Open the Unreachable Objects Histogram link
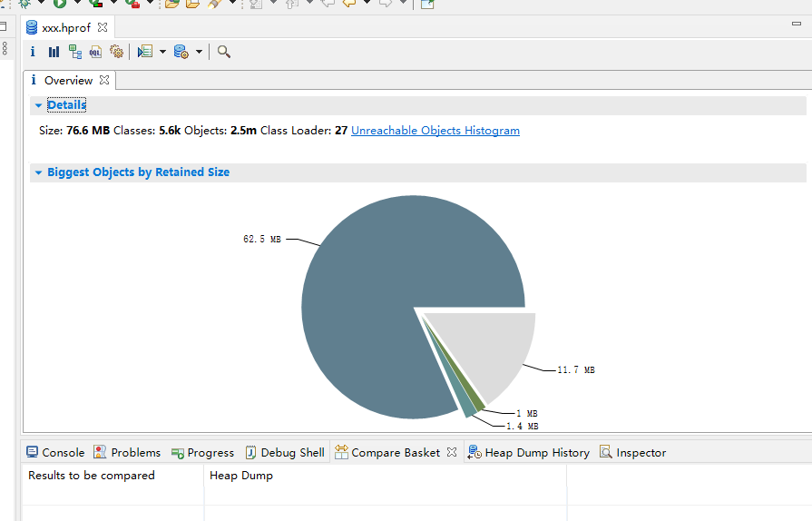The image size is (812, 521). click(435, 131)
